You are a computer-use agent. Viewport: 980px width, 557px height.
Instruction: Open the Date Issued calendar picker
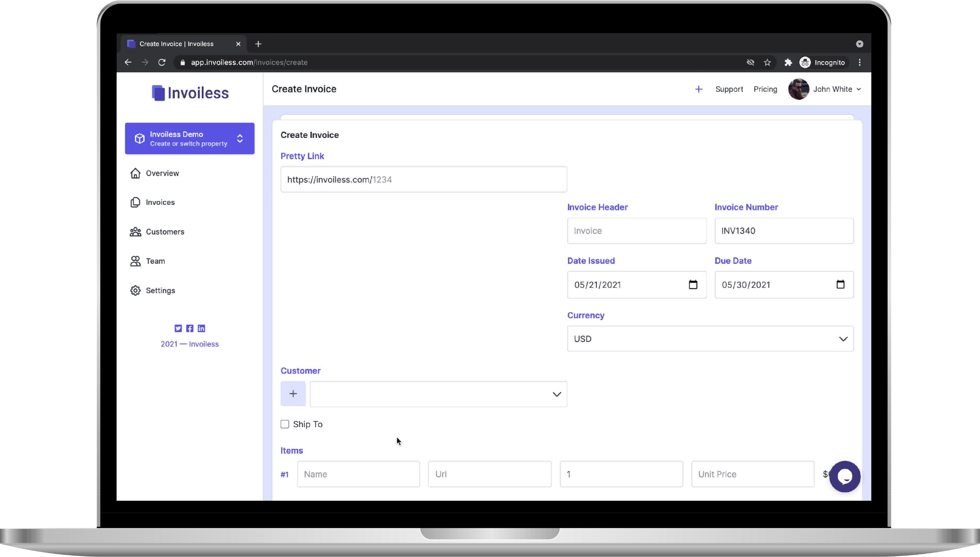(693, 285)
